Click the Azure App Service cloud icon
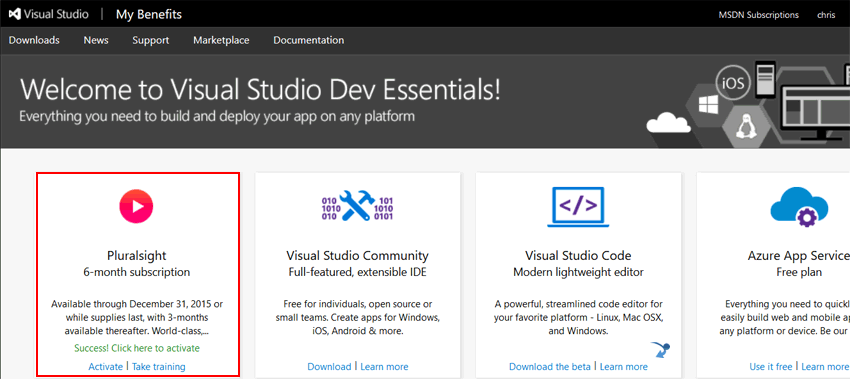Image resolution: width=850 pixels, height=379 pixels. pos(800,207)
